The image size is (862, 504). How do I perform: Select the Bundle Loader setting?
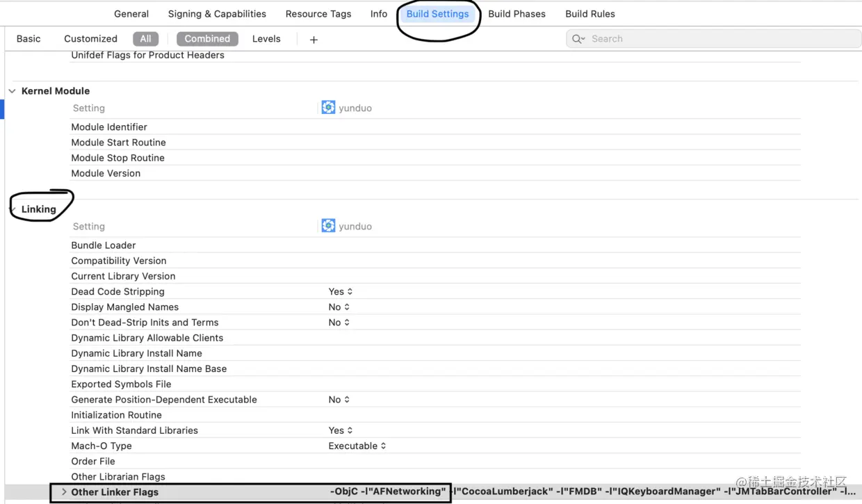pyautogui.click(x=435, y=245)
